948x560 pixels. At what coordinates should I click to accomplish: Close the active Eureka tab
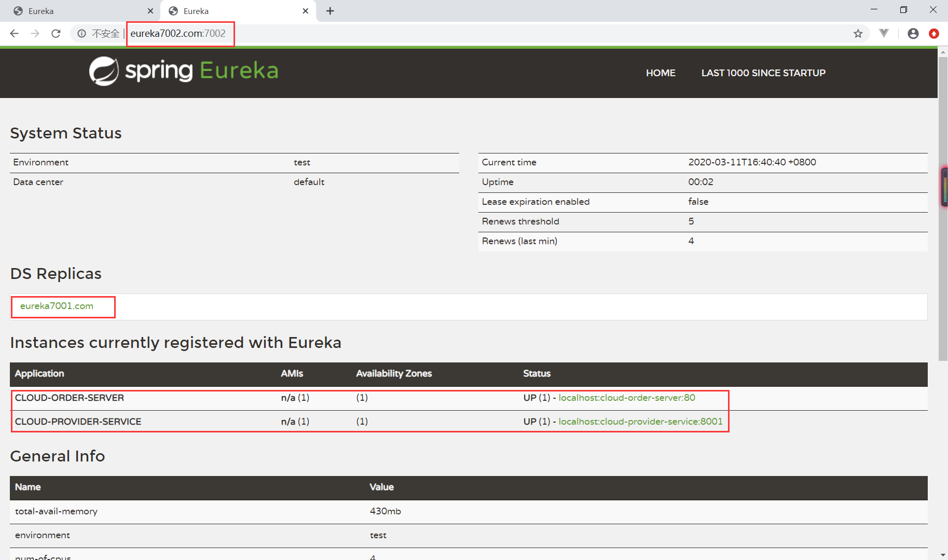(x=305, y=11)
